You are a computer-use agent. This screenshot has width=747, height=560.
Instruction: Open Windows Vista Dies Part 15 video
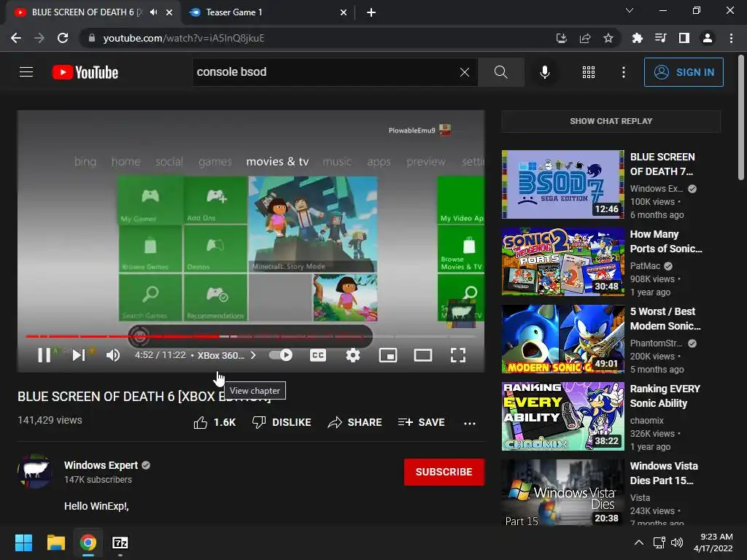click(562, 492)
